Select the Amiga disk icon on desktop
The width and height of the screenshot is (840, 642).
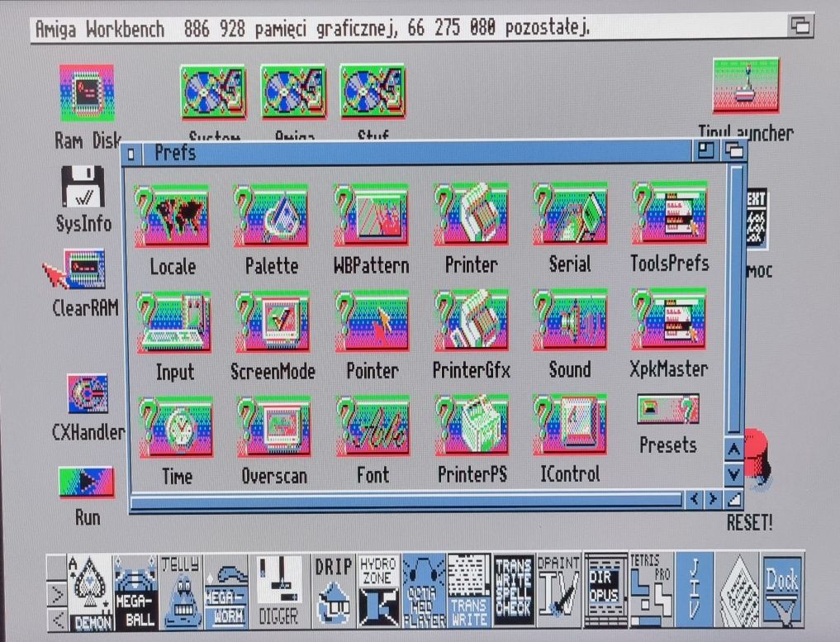[293, 92]
